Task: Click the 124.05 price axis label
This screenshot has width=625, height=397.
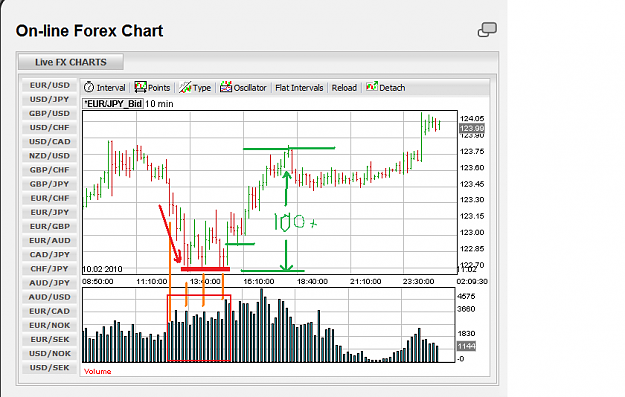Action: click(472, 119)
